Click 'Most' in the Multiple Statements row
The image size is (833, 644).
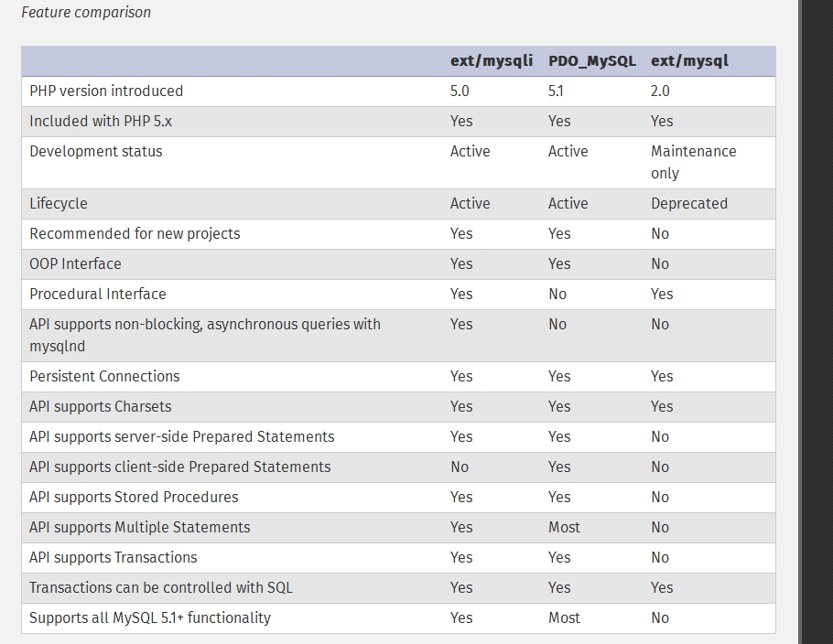(564, 528)
